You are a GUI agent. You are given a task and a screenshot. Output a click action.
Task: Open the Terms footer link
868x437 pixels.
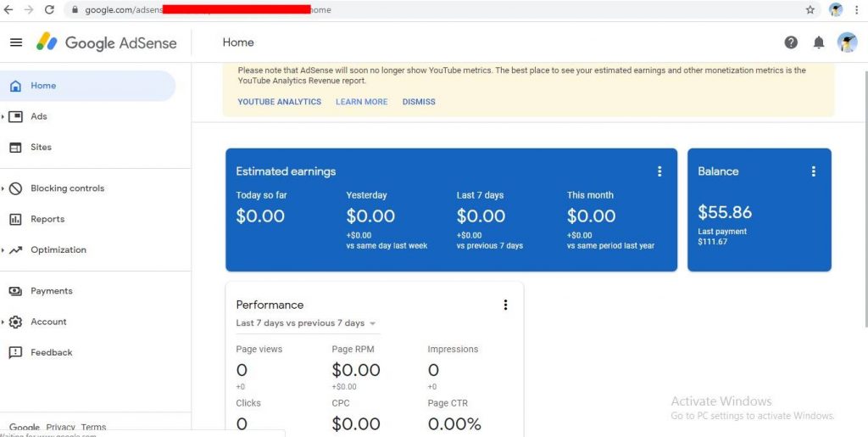tap(93, 427)
